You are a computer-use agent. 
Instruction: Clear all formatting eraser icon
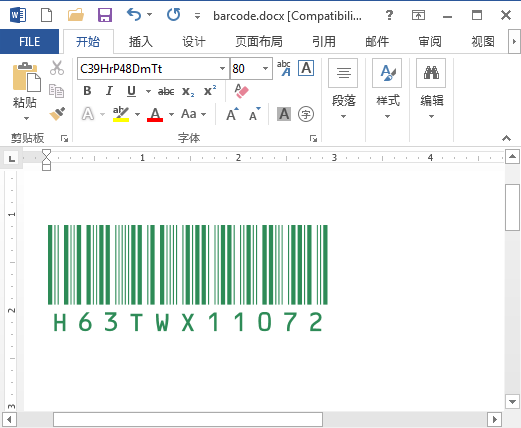(242, 91)
